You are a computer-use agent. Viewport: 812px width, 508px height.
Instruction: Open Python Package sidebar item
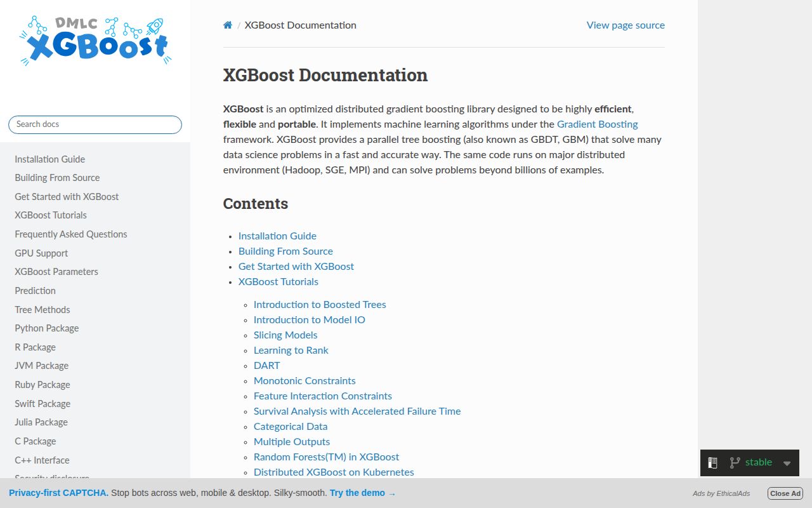(47, 328)
